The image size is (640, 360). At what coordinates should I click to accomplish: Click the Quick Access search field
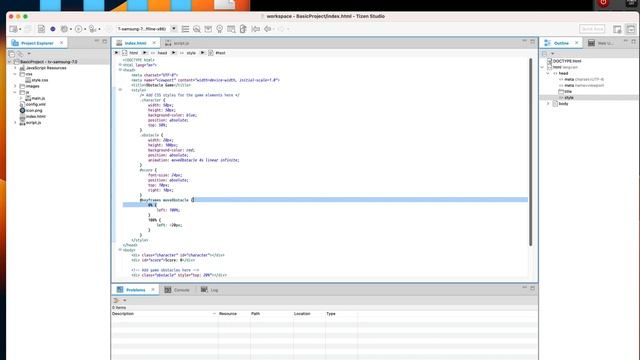point(592,29)
